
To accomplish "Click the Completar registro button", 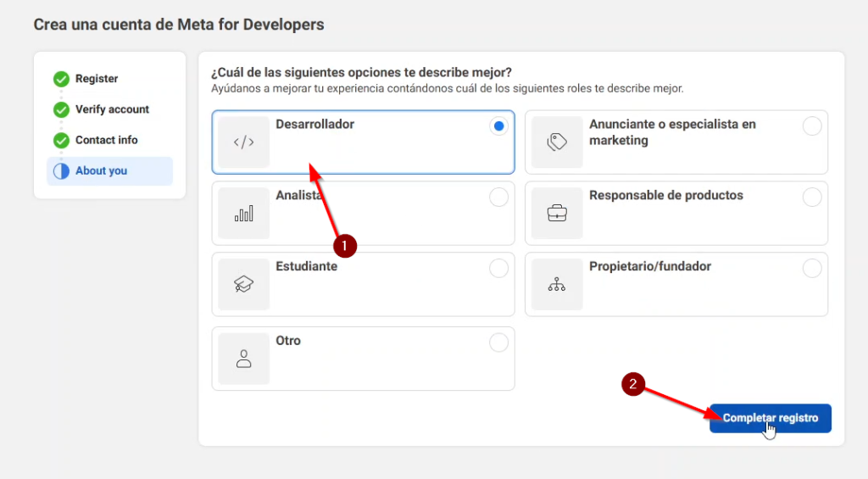I will [771, 418].
